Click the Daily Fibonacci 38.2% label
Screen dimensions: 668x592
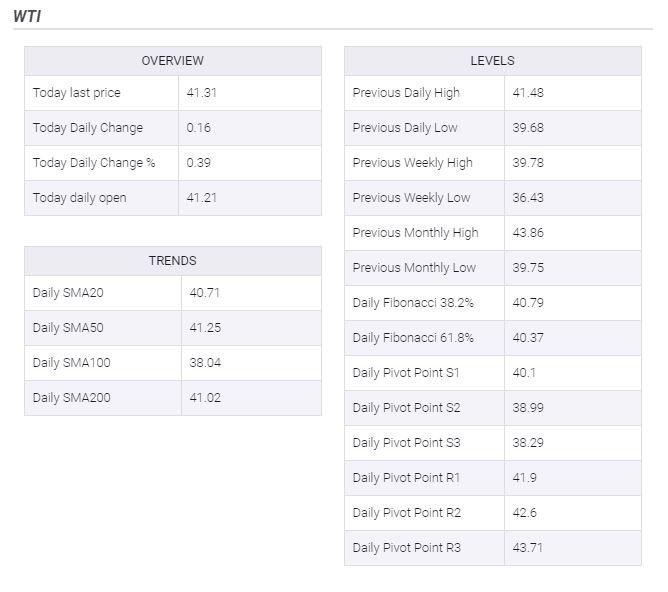click(x=413, y=303)
